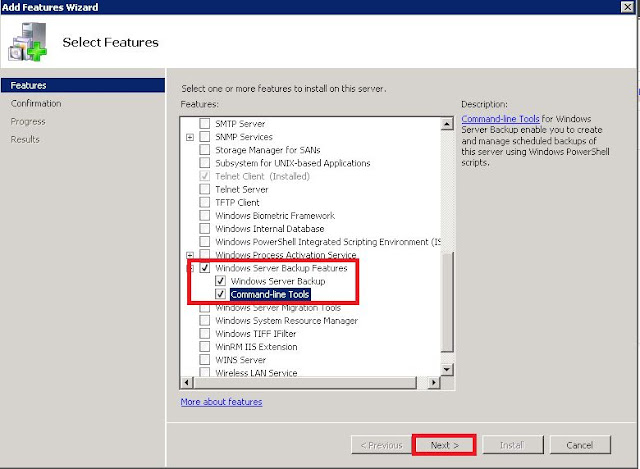
Task: Select the Windows Process Activation Service row
Action: click(x=286, y=255)
